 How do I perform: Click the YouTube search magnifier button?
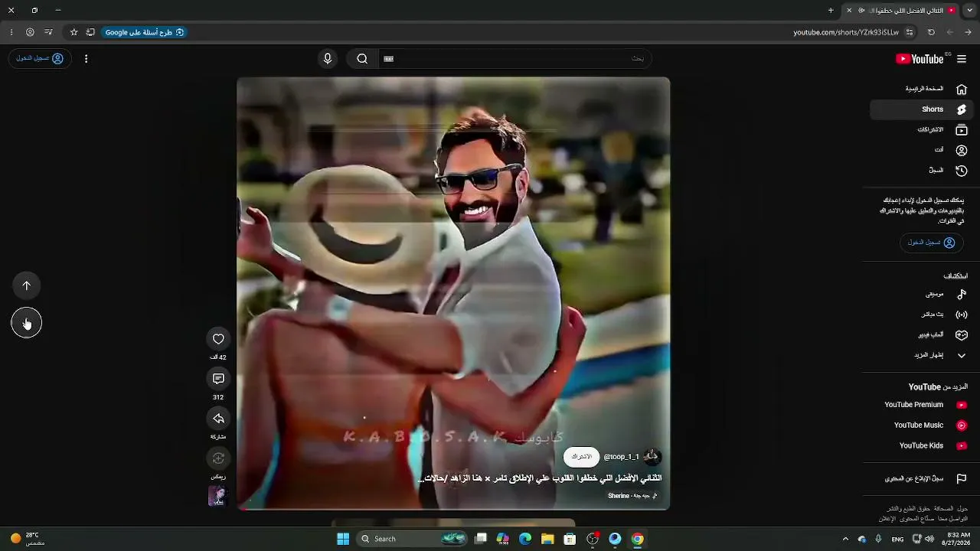click(x=362, y=59)
